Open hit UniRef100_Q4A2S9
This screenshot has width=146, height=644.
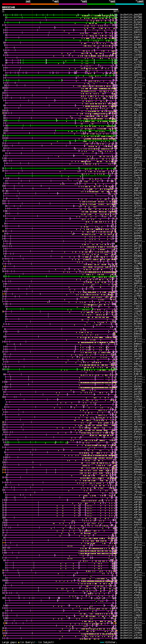pyautogui.click(x=131, y=27)
